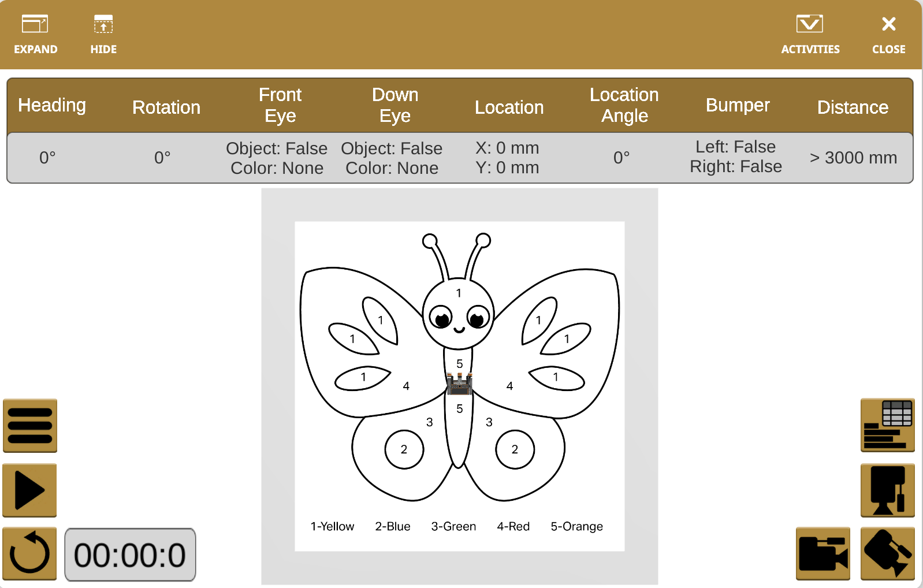This screenshot has height=588, width=923.
Task: Select the Heading column header
Action: [52, 105]
